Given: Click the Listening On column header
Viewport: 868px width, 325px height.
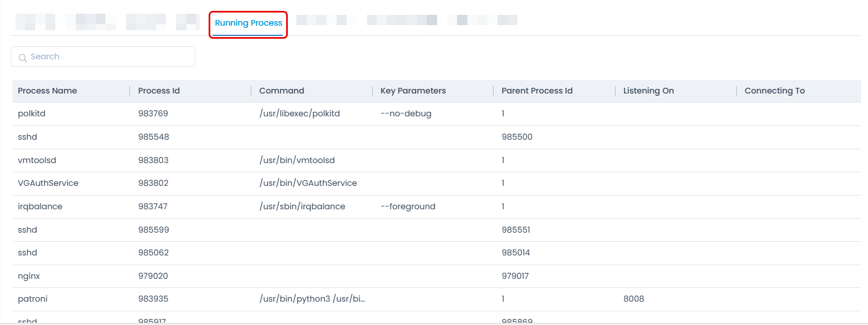Looking at the screenshot, I should point(649,91).
